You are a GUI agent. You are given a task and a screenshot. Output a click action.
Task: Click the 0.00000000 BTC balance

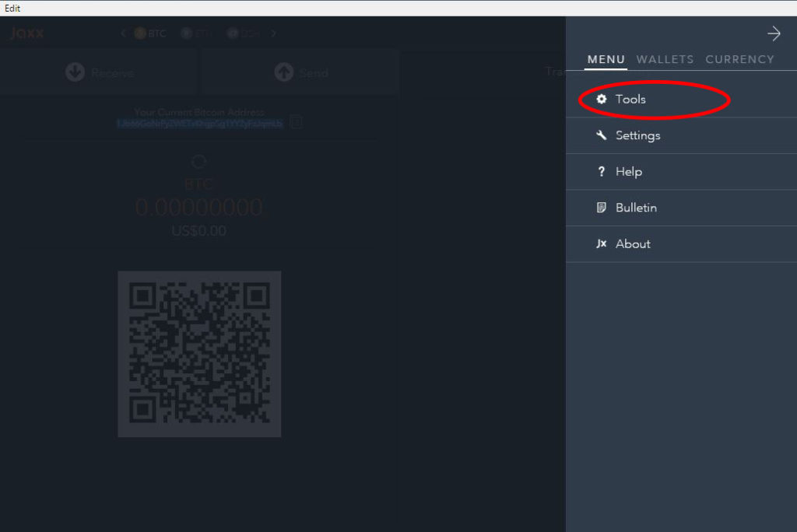click(x=198, y=208)
